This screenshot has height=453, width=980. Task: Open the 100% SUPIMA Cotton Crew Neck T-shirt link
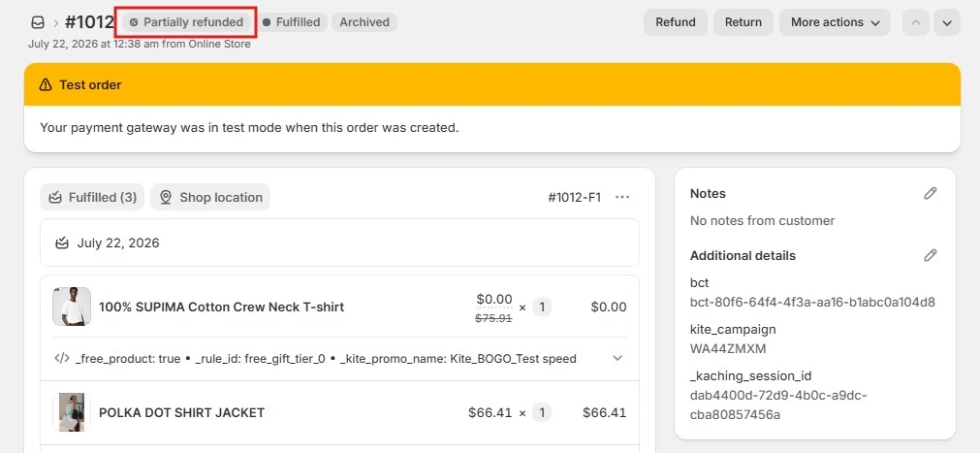pyautogui.click(x=221, y=307)
